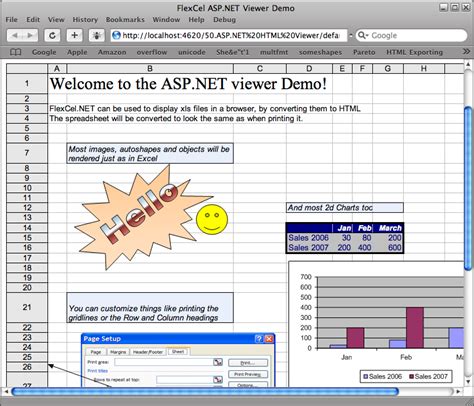The image size is (474, 406).
Task: Click the Jan 2007 bar in chart
Action: [x=355, y=338]
